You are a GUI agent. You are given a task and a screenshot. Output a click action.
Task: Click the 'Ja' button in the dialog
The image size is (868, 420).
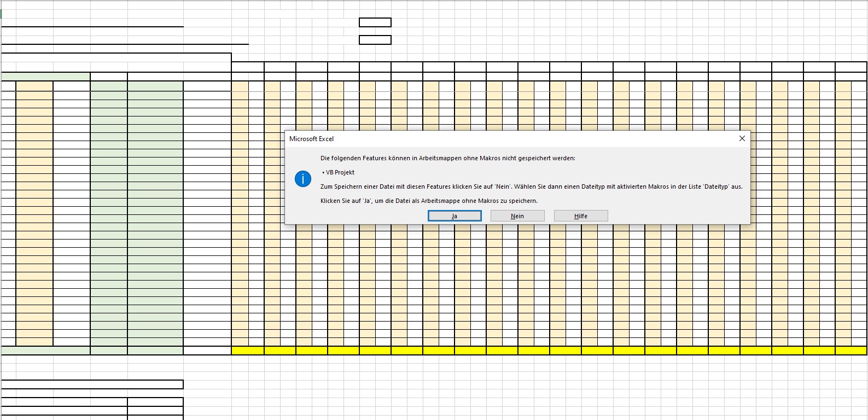click(455, 216)
